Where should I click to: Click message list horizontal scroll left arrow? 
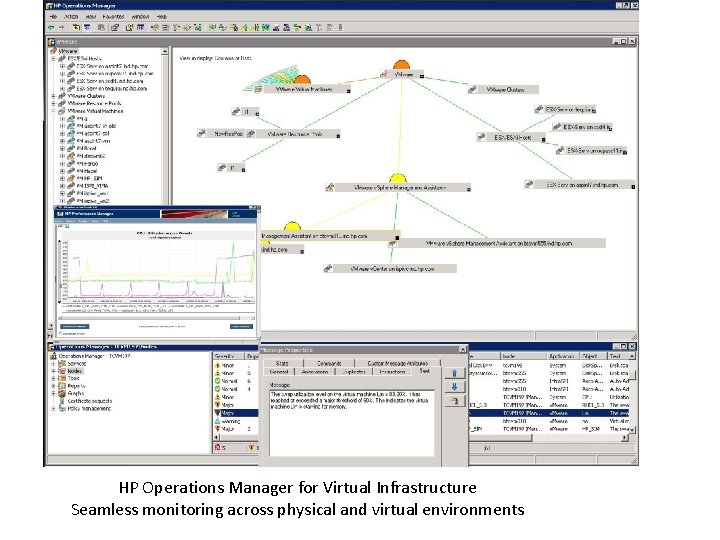pos(217,438)
